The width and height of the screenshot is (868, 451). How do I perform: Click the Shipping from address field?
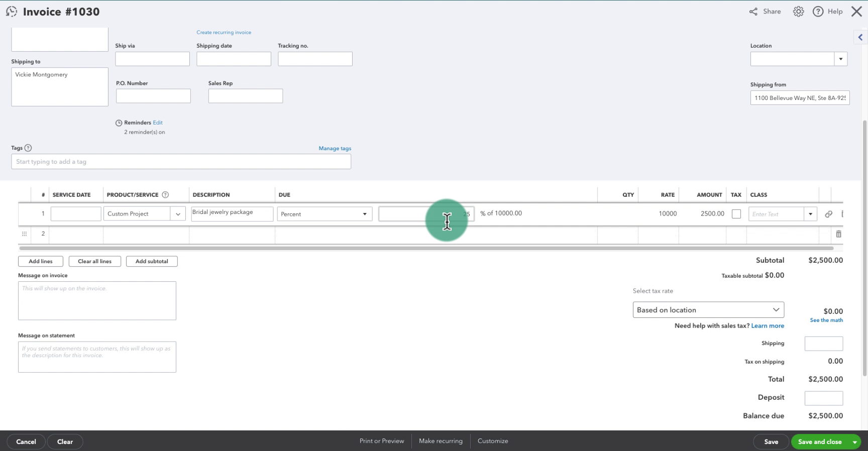800,98
